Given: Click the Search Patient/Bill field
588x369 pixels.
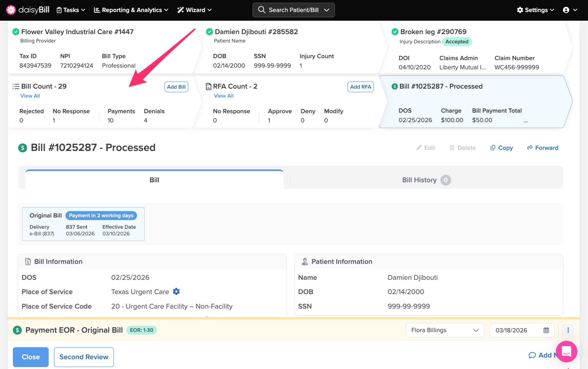Looking at the screenshot, I should 293,10.
